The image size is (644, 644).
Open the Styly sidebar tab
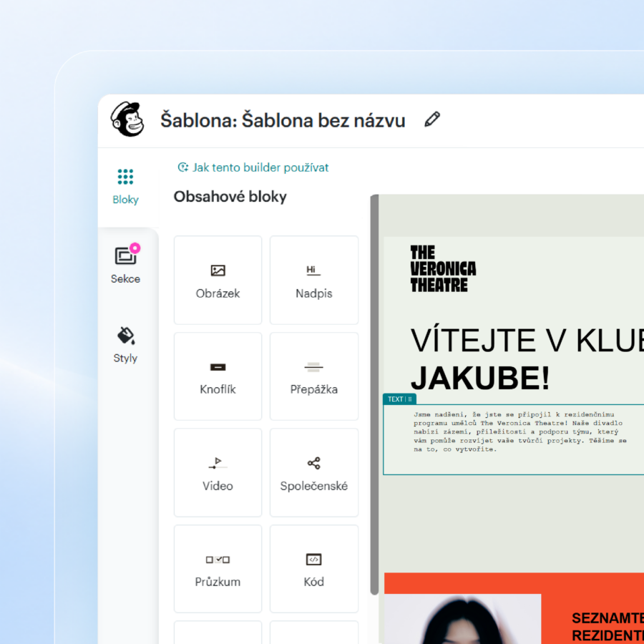click(126, 345)
